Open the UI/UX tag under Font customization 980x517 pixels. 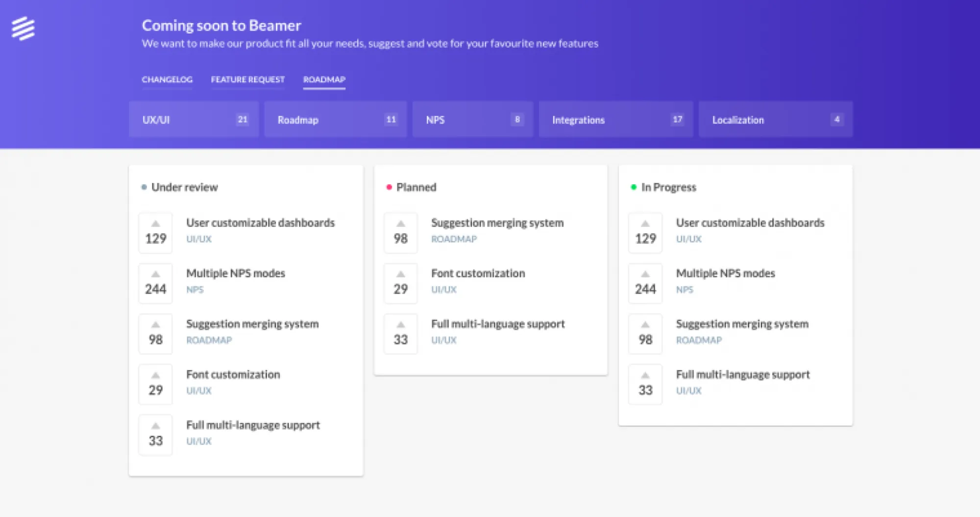click(x=198, y=391)
